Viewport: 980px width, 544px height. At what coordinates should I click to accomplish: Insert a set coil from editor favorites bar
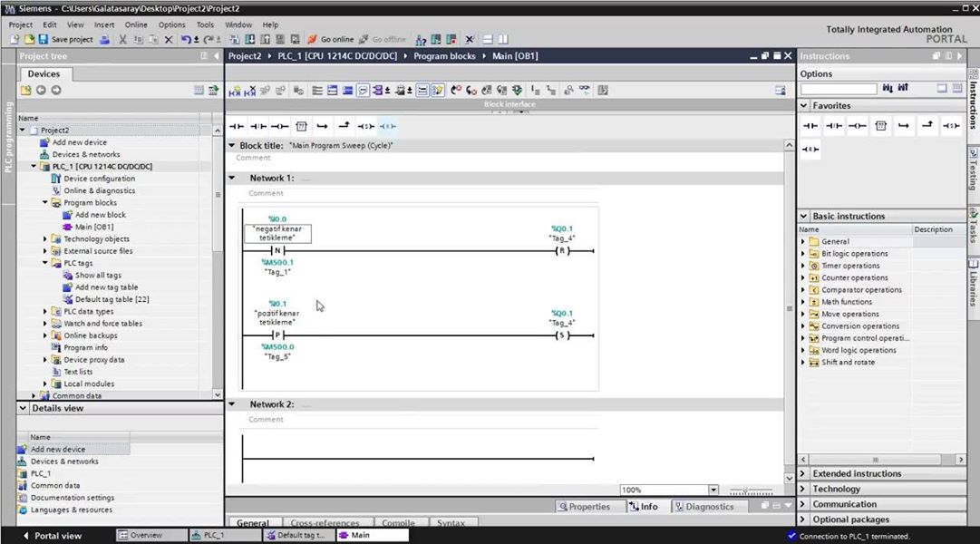tap(365, 126)
